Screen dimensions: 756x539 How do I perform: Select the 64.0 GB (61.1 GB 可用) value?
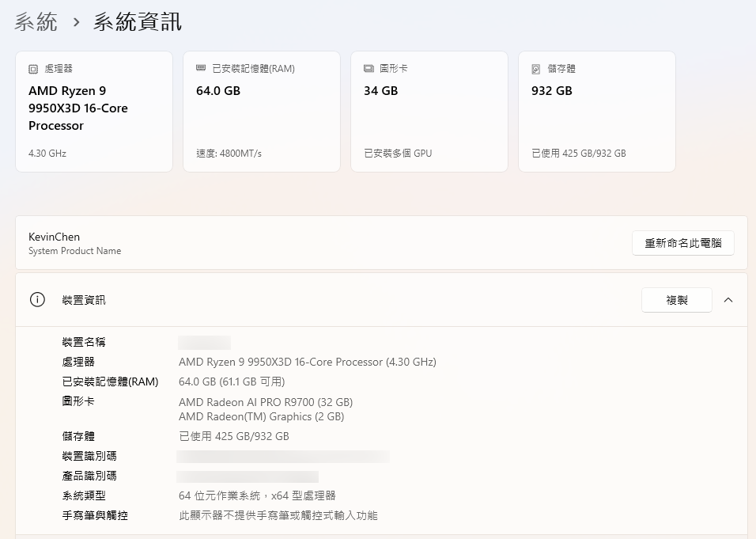pos(232,381)
